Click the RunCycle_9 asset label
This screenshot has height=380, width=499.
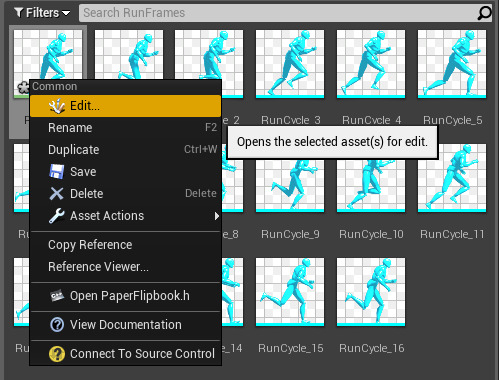pyautogui.click(x=290, y=234)
